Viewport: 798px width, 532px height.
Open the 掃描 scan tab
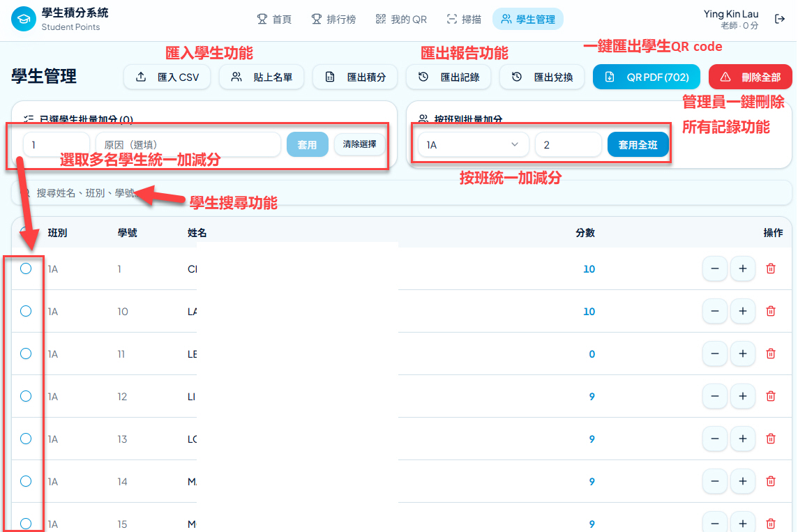coord(464,20)
